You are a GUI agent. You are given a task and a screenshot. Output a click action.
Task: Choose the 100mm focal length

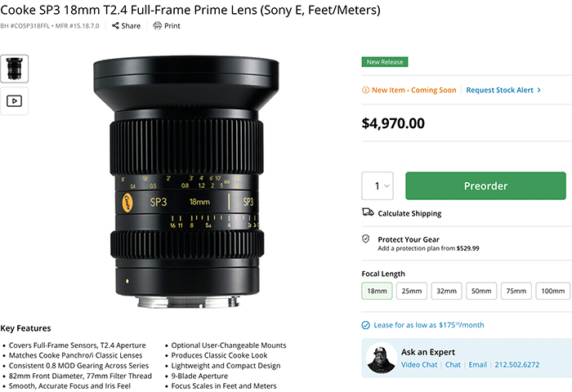(x=552, y=291)
